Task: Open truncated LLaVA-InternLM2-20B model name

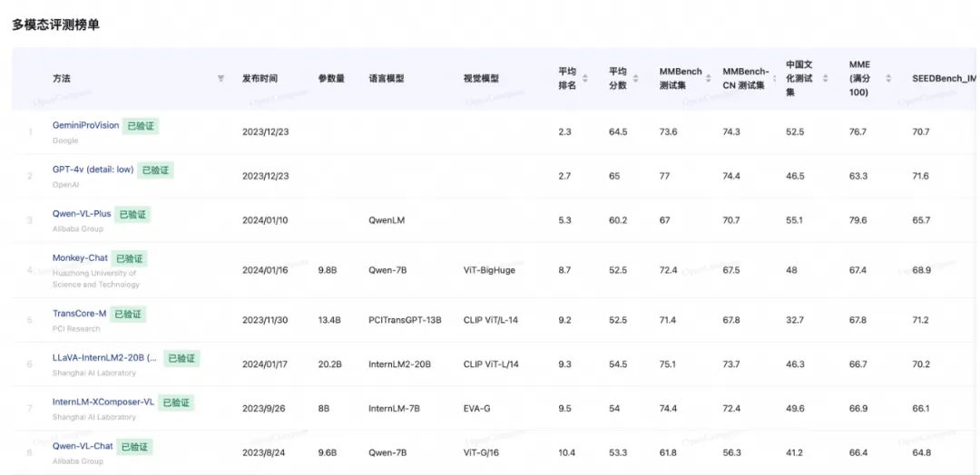Action: pos(104,358)
